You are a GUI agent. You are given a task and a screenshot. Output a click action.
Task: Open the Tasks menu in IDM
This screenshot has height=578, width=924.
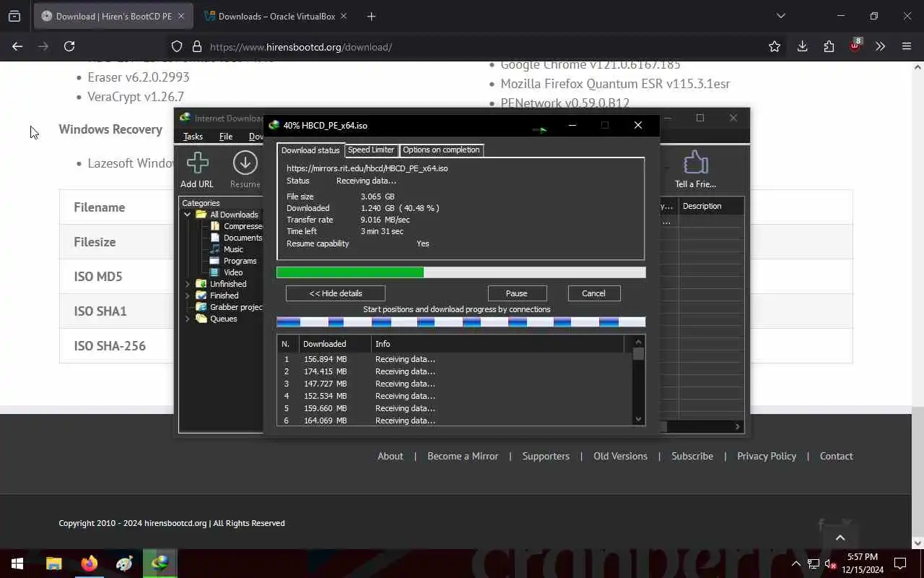tap(193, 137)
